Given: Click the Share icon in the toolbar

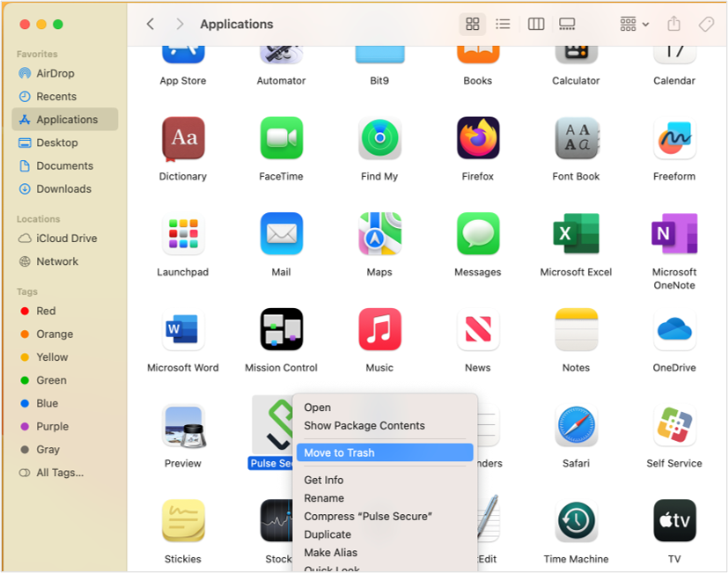Looking at the screenshot, I should point(674,24).
